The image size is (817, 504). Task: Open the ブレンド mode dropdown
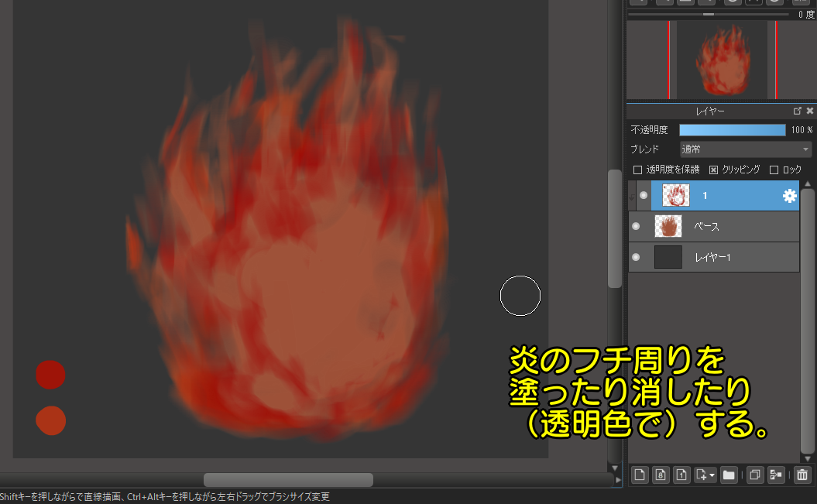[745, 149]
